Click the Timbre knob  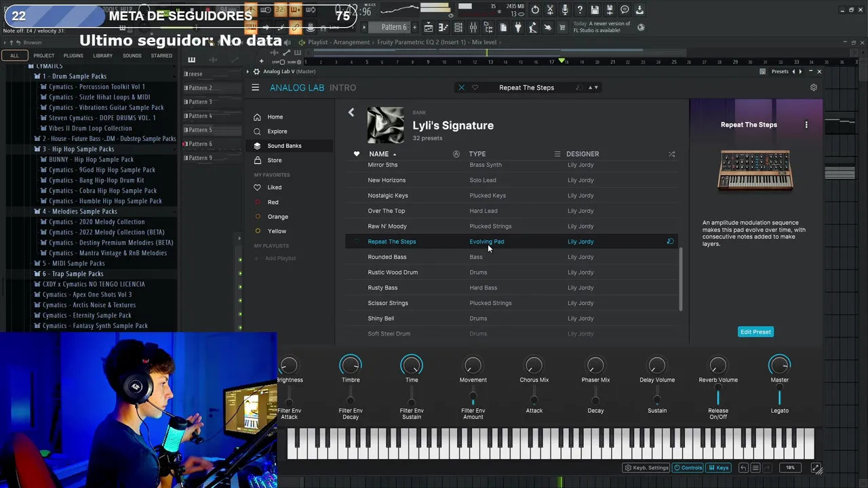(x=351, y=365)
